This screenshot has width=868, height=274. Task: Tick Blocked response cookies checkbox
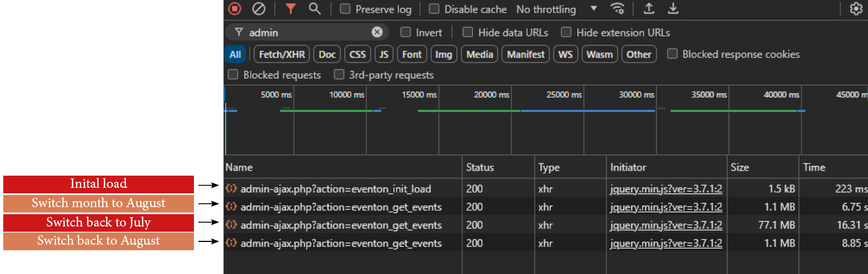click(x=672, y=54)
